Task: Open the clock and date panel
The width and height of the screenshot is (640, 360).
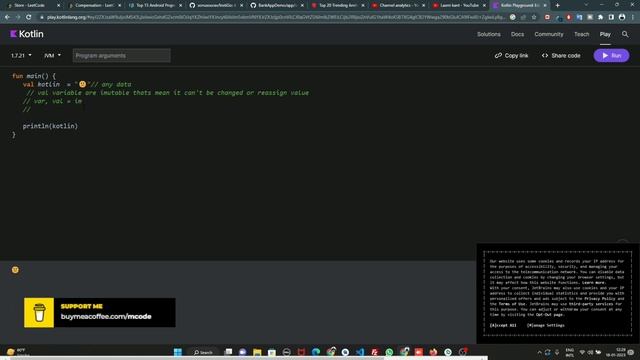Action: (x=616, y=352)
